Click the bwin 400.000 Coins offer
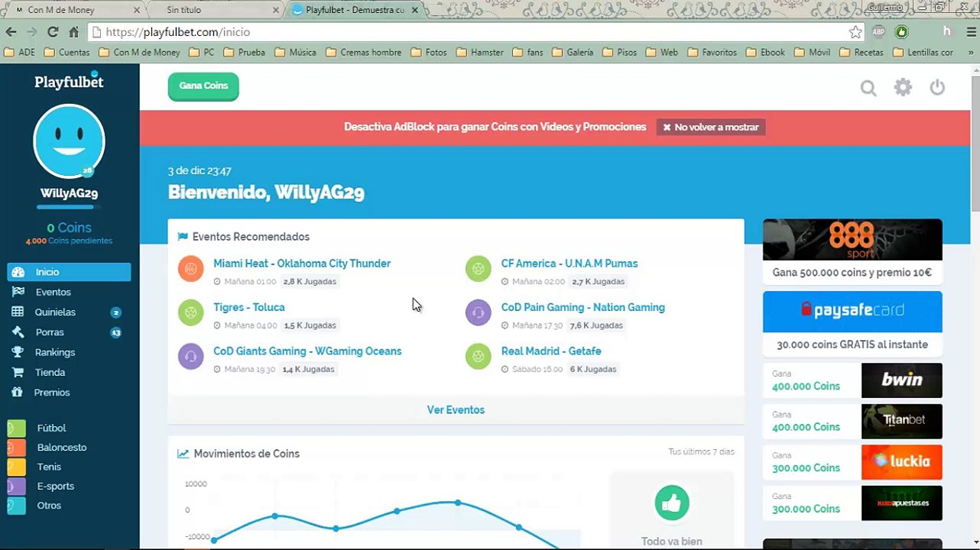 point(852,380)
